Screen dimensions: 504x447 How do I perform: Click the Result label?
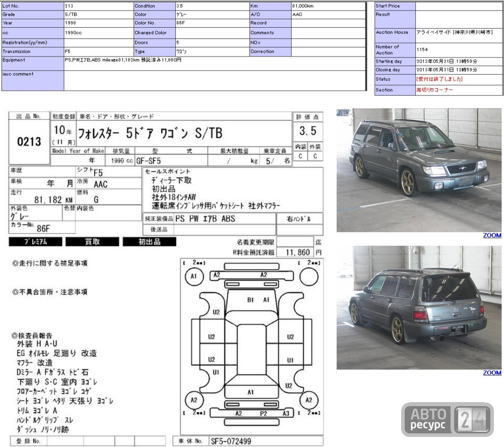point(383,15)
